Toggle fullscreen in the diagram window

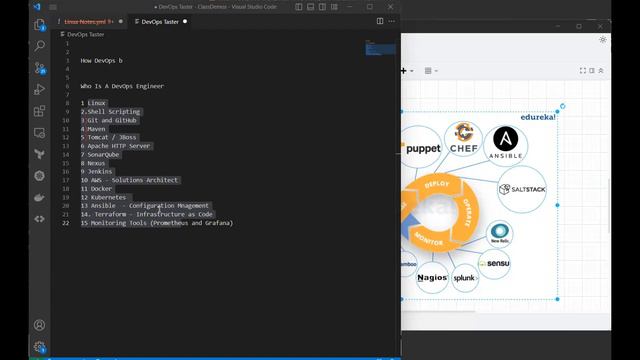(582, 71)
